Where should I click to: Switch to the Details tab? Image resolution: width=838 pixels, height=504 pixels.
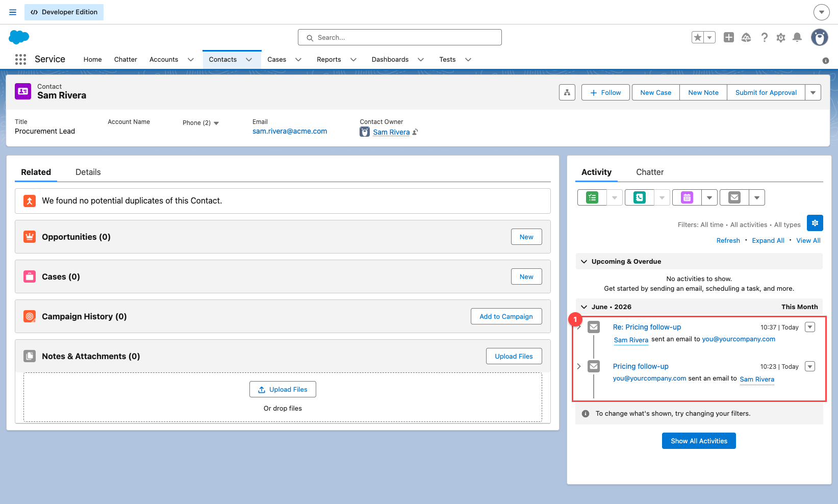point(88,172)
